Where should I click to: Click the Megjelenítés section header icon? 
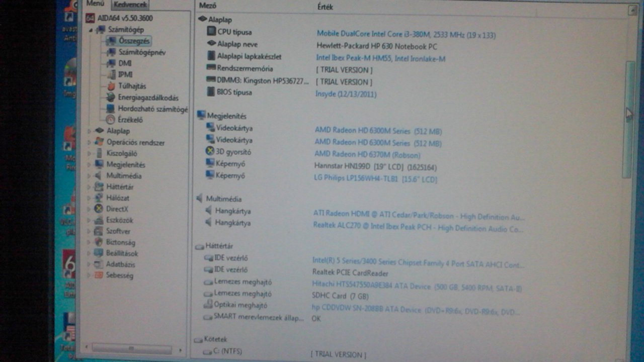[201, 116]
